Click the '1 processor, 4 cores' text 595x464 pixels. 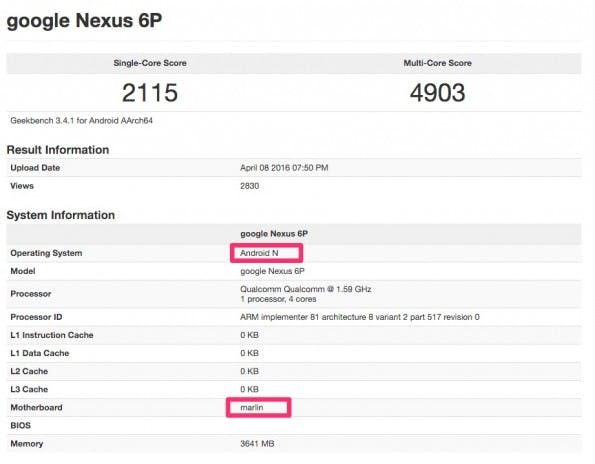(278, 299)
